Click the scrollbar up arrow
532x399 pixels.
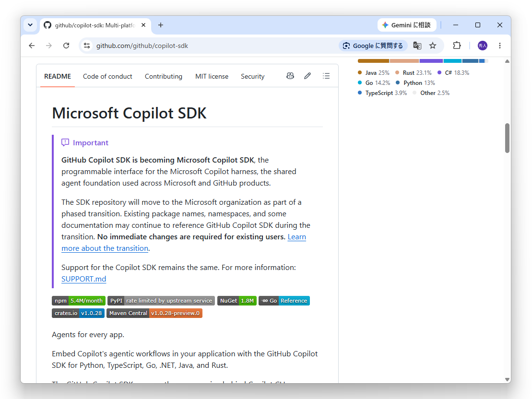pos(507,61)
